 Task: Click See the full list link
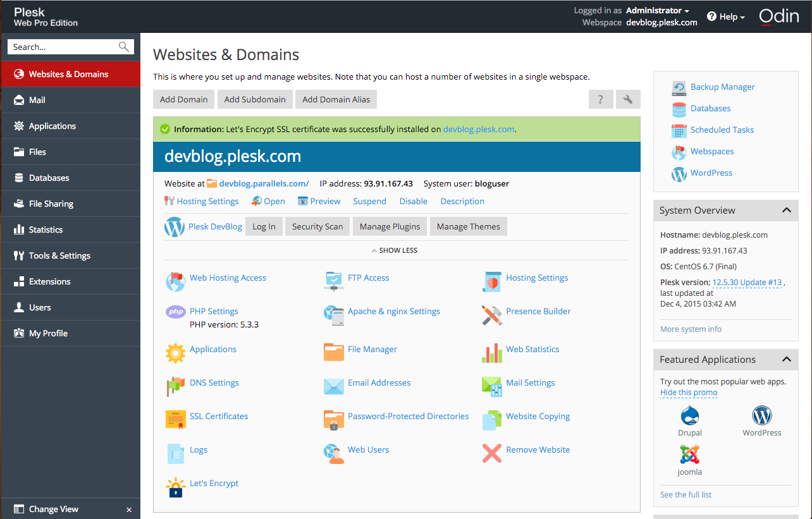point(686,494)
